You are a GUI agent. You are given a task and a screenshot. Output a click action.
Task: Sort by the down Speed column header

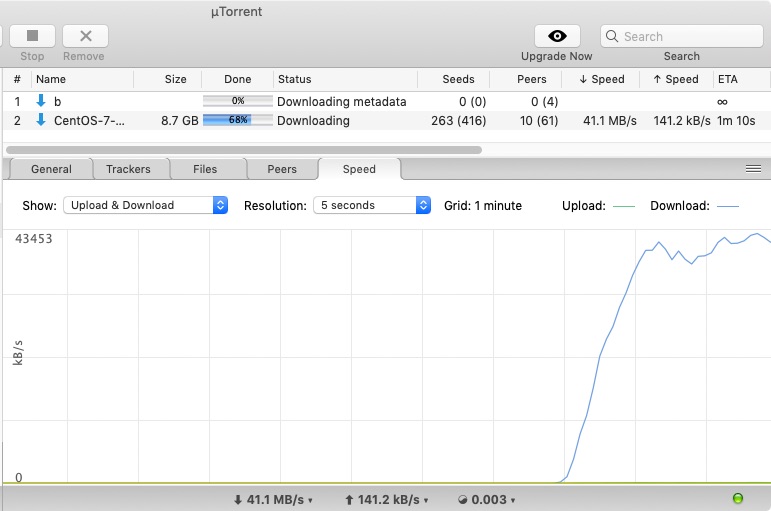602,79
